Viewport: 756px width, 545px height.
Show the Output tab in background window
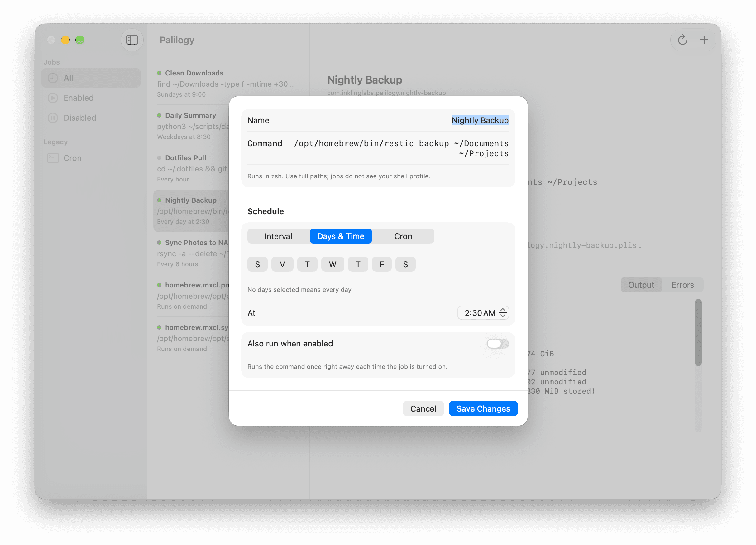[641, 285]
